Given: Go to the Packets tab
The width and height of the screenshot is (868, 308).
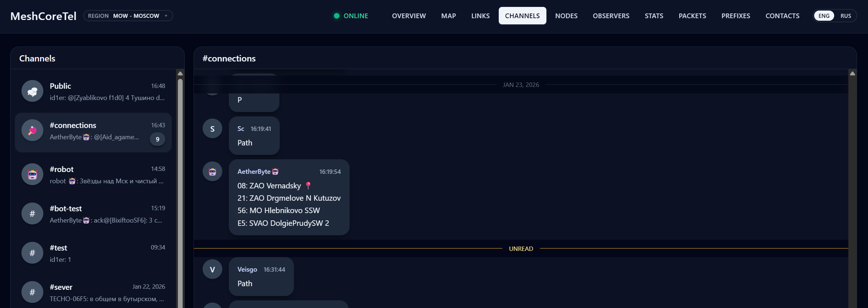Looking at the screenshot, I should [692, 16].
